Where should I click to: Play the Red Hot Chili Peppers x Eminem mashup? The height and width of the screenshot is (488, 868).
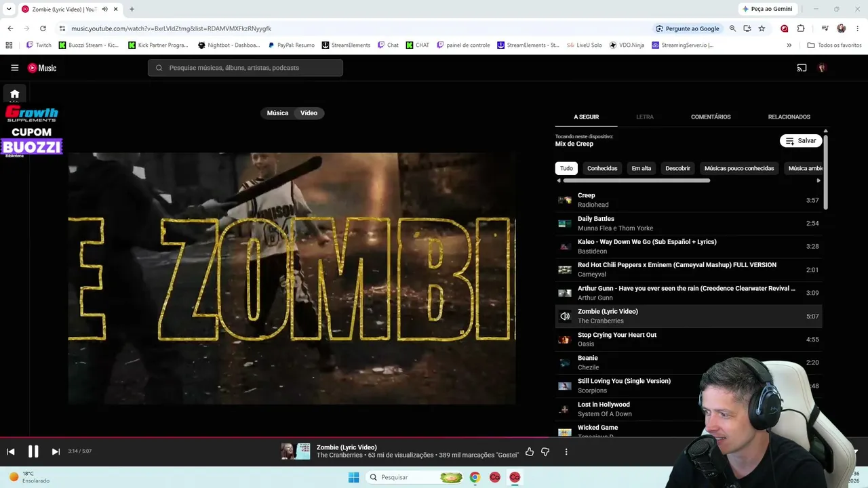688,270
